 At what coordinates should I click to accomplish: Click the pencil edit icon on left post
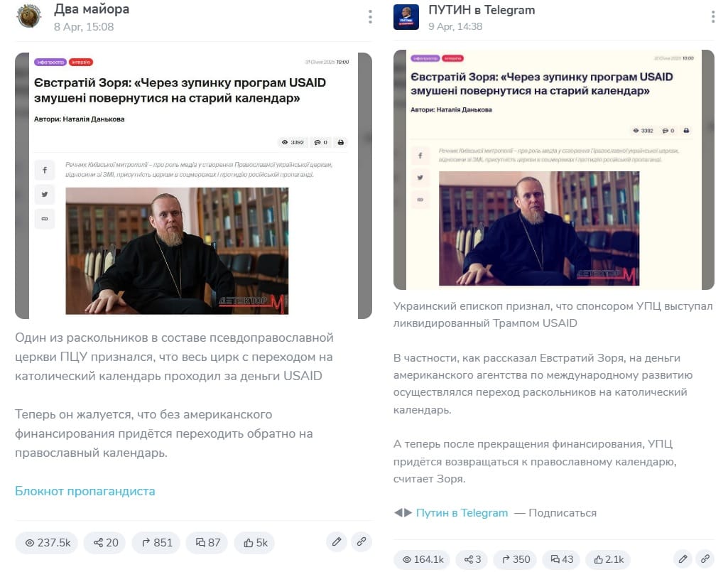(337, 541)
